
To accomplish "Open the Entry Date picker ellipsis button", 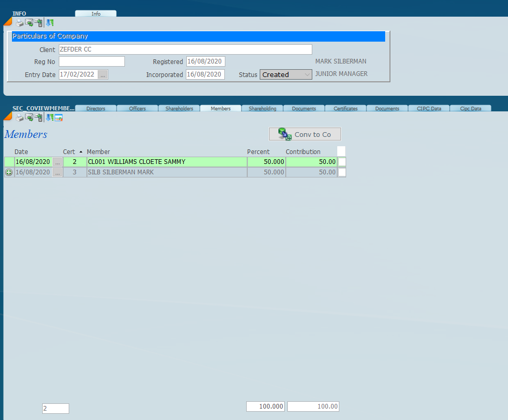I will click(103, 74).
